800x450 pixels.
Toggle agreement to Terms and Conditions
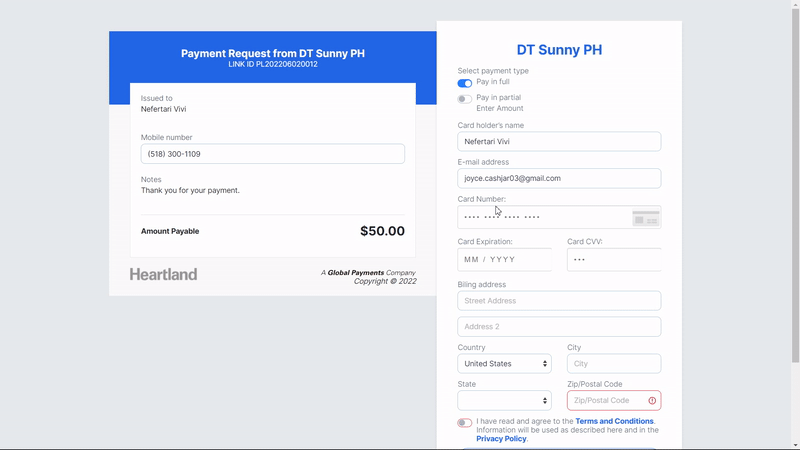coord(465,423)
